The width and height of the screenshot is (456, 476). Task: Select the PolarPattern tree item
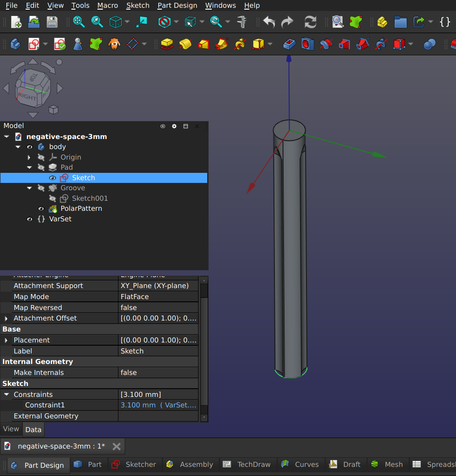click(x=81, y=209)
